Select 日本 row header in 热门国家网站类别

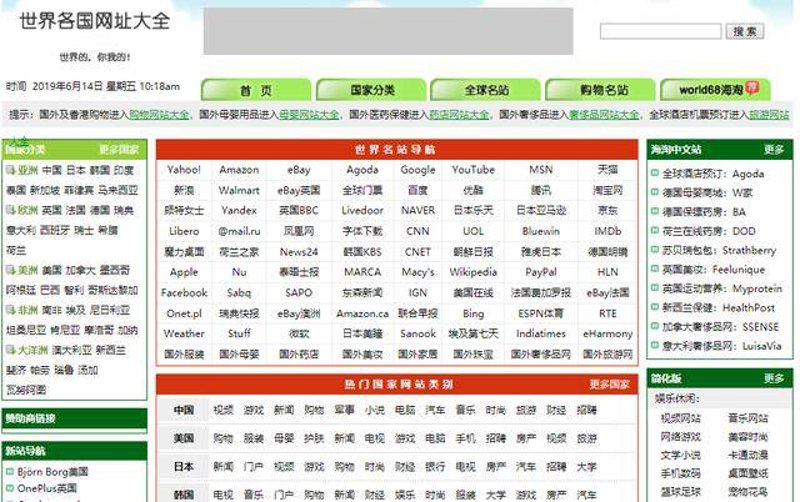pyautogui.click(x=184, y=466)
